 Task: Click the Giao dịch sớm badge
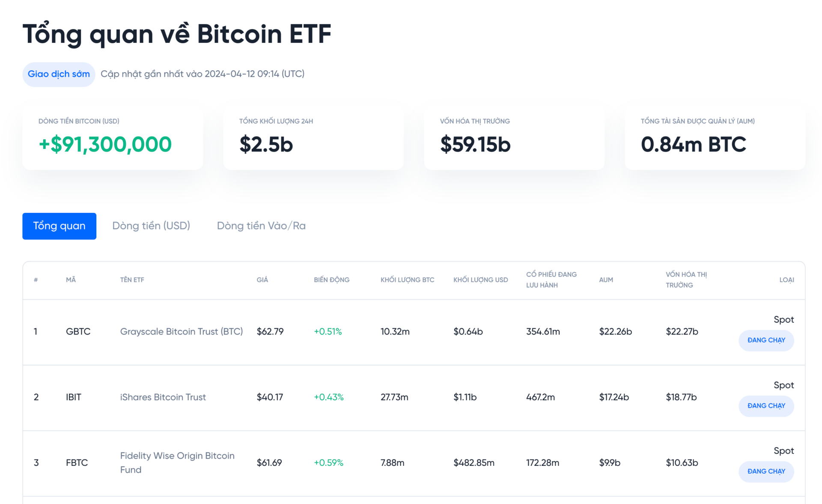click(59, 74)
